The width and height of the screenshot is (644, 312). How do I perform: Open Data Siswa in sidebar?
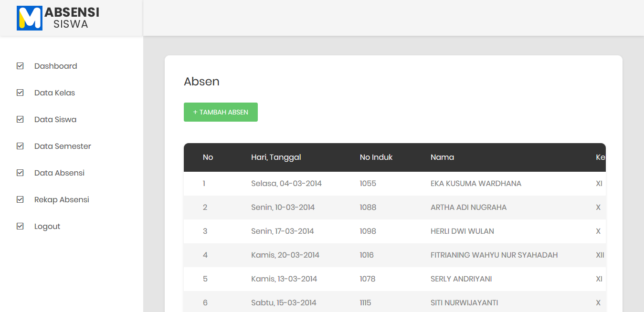click(x=55, y=119)
